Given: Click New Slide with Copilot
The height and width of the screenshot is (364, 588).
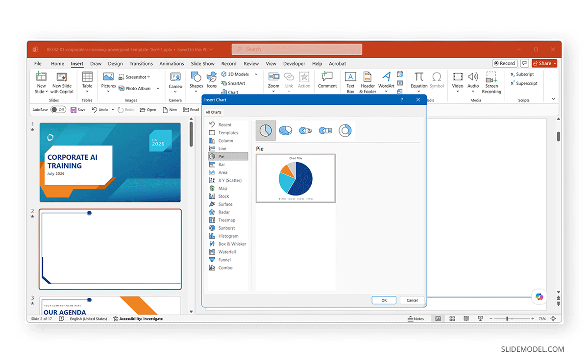Looking at the screenshot, I should click(x=62, y=82).
